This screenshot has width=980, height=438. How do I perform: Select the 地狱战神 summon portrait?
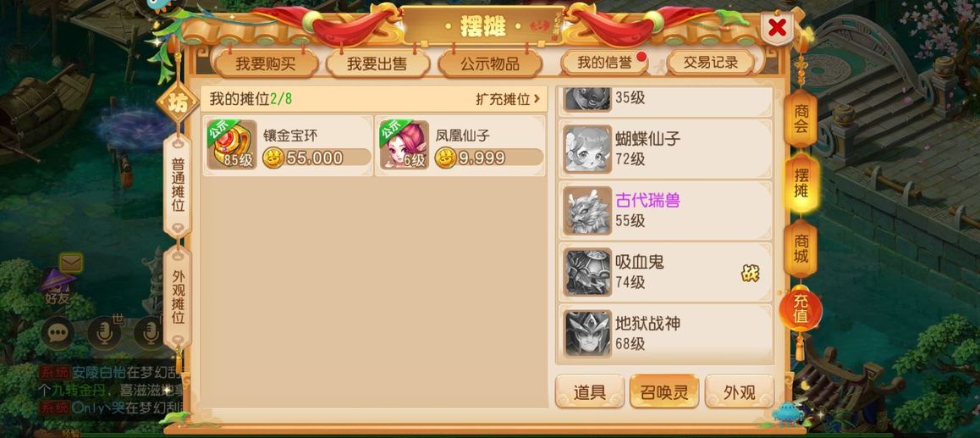point(586,333)
